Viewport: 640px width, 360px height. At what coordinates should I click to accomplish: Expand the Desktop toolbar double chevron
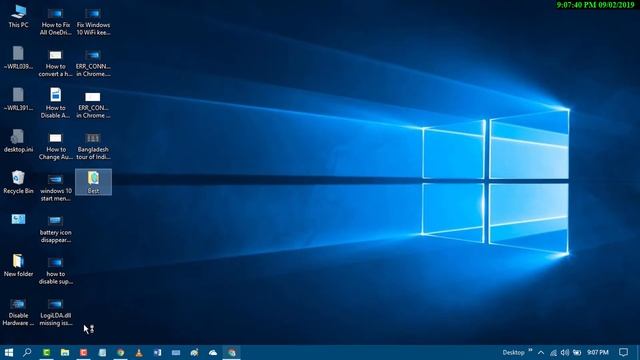pos(530,350)
